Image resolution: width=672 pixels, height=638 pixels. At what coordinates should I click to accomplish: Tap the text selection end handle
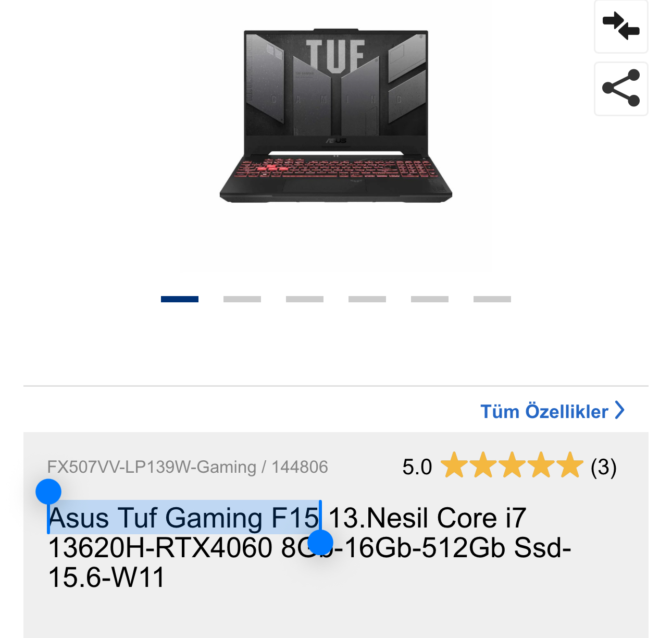(x=320, y=543)
